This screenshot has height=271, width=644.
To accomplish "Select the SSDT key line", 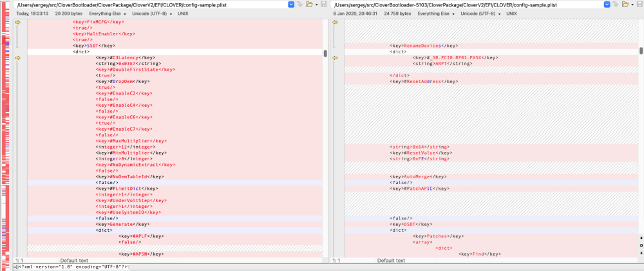I will click(x=94, y=46).
